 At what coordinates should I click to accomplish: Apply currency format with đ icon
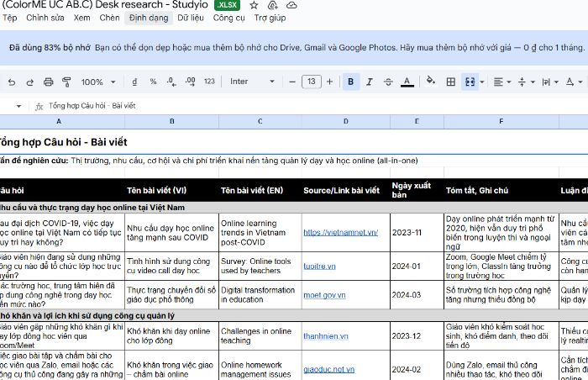click(x=134, y=82)
